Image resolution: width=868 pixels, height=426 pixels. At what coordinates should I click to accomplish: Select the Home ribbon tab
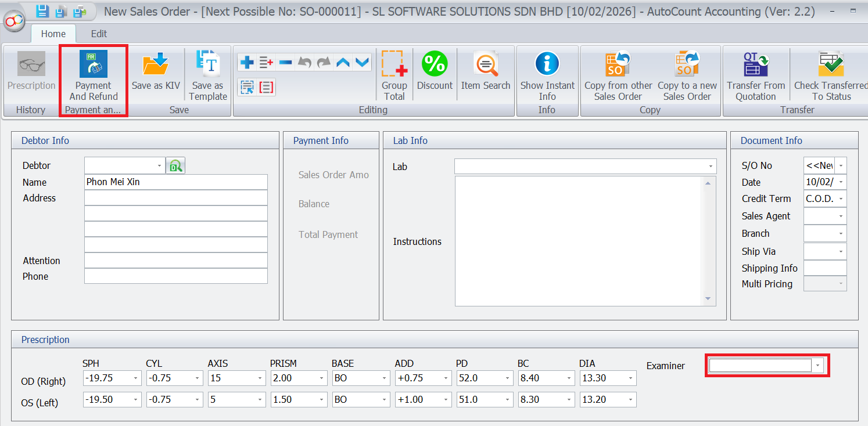(x=53, y=34)
